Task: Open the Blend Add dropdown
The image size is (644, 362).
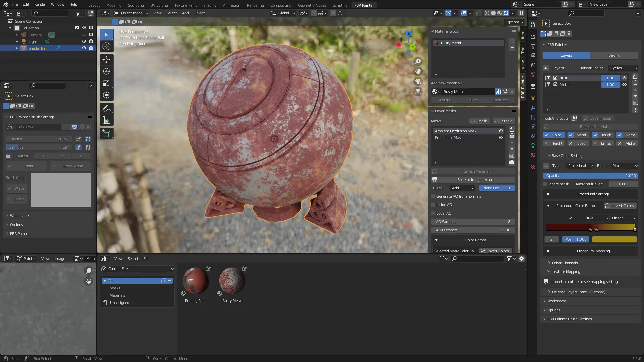Action: (x=462, y=188)
